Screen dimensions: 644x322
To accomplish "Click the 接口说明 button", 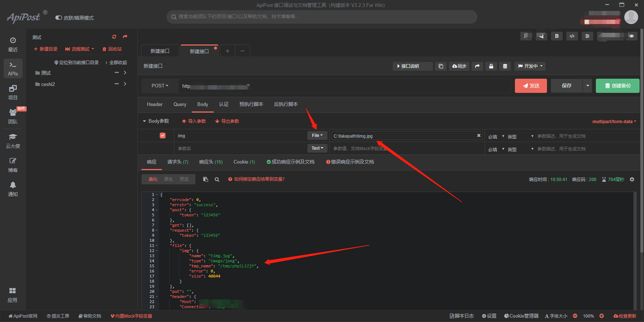I will pyautogui.click(x=413, y=66).
